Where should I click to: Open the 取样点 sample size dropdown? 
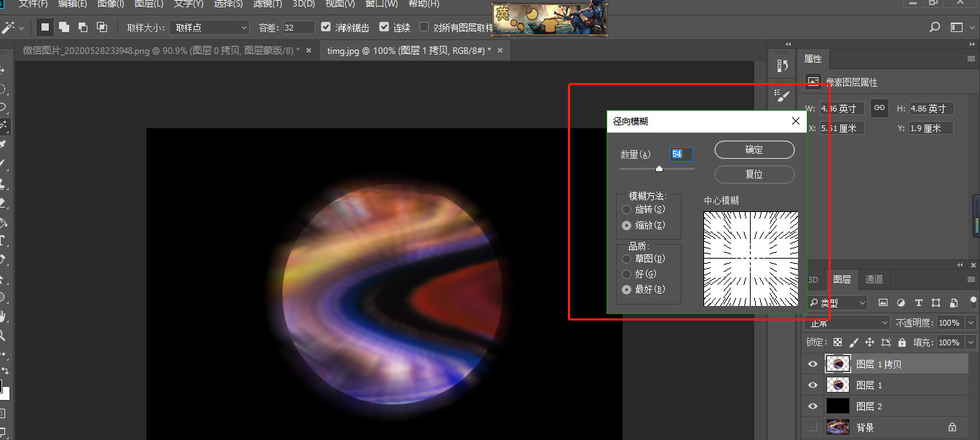pos(209,26)
